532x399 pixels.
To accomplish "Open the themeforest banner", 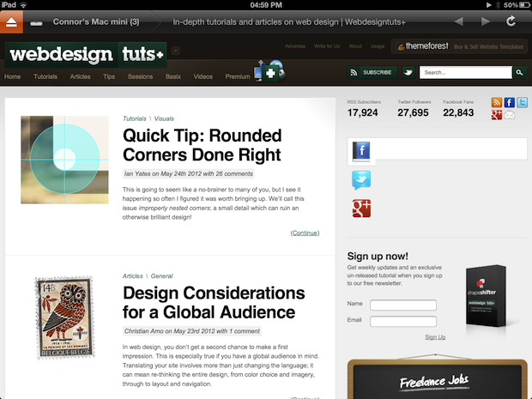I will (x=459, y=46).
